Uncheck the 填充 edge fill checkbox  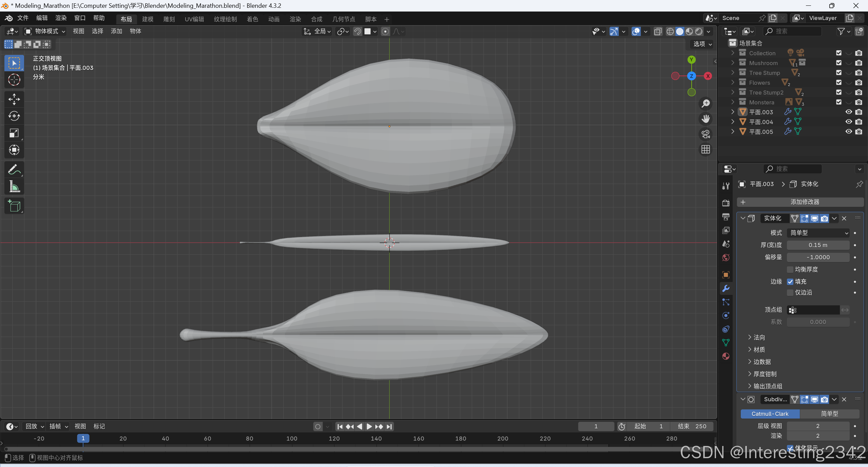[x=790, y=282]
